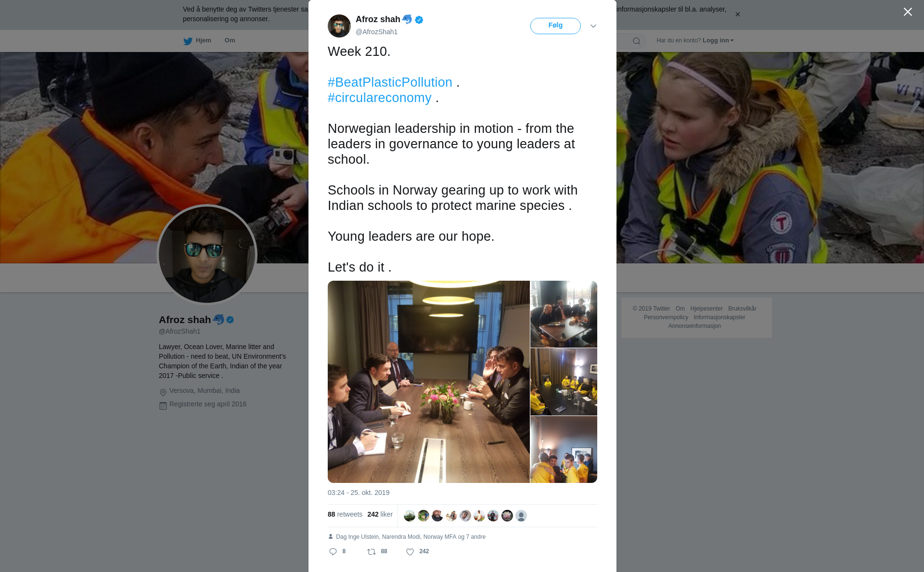Close the tweet overlay with the X
The height and width of the screenshot is (572, 924).
[908, 12]
